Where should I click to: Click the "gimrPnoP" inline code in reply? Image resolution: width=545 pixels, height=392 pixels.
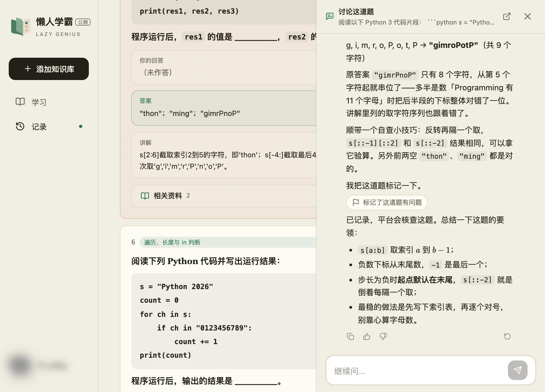click(395, 75)
